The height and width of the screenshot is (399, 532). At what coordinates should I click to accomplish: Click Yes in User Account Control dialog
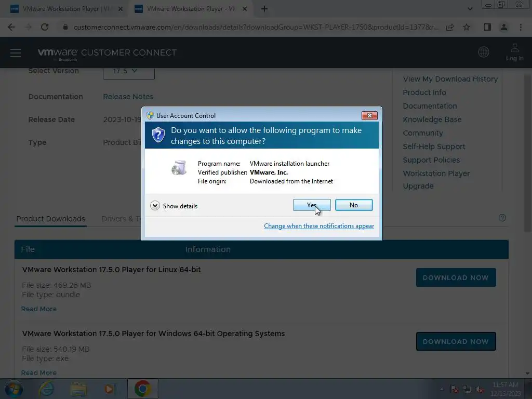312,205
